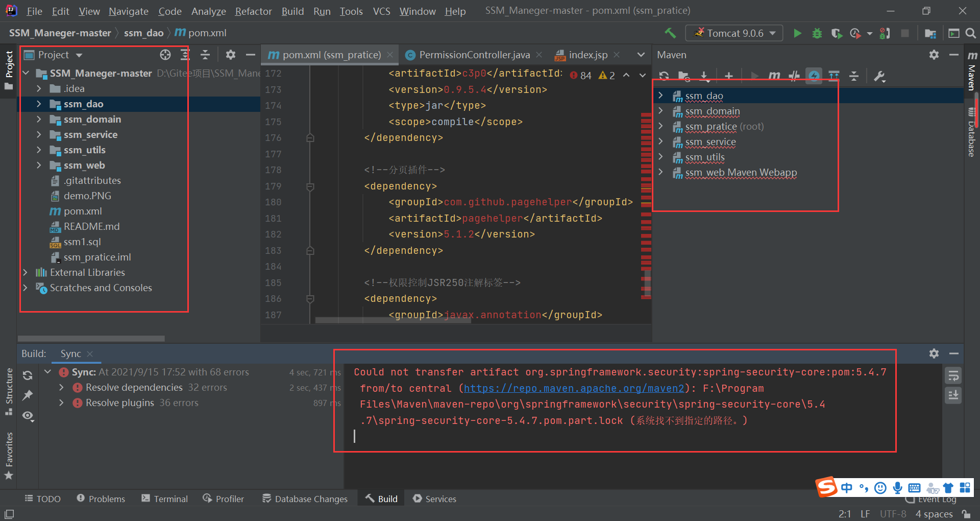980x521 pixels.
Task: Open Event Log in status bar
Action: [931, 500]
